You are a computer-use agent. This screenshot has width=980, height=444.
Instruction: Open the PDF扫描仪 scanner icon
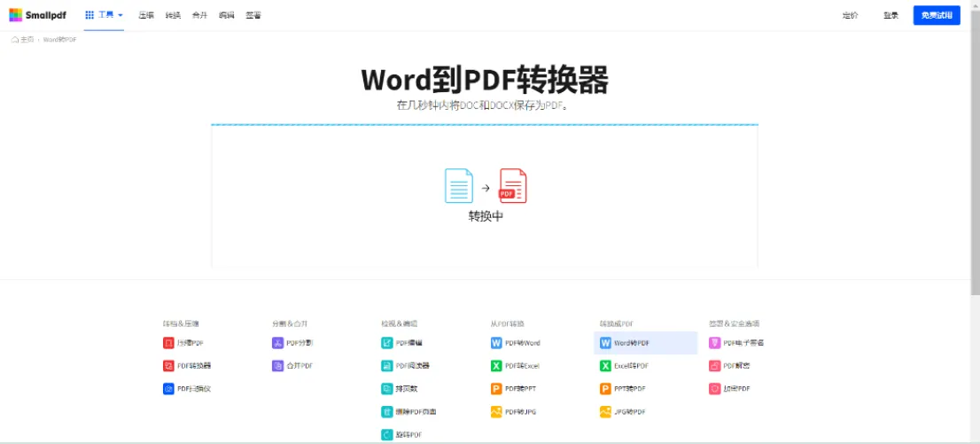[168, 389]
